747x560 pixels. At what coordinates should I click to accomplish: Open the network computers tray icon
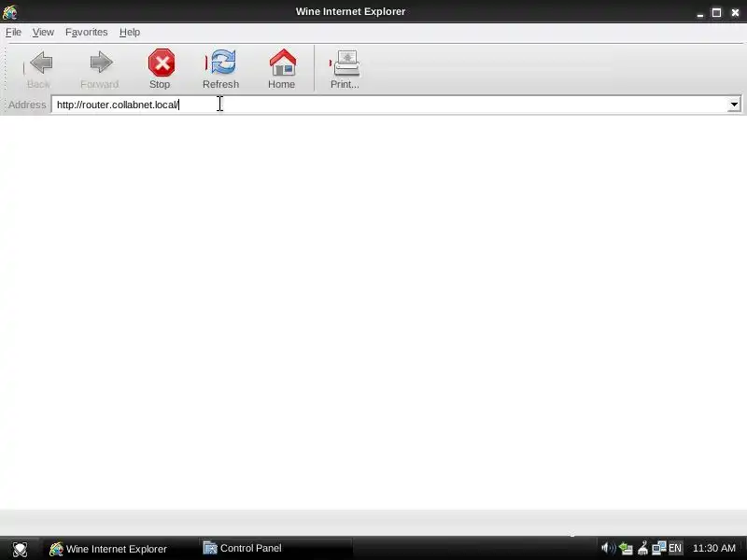(659, 548)
